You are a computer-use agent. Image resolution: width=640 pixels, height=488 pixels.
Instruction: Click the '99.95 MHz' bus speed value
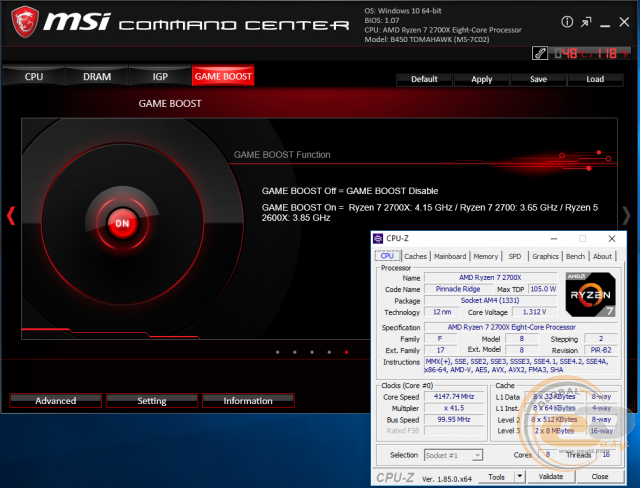click(454, 419)
